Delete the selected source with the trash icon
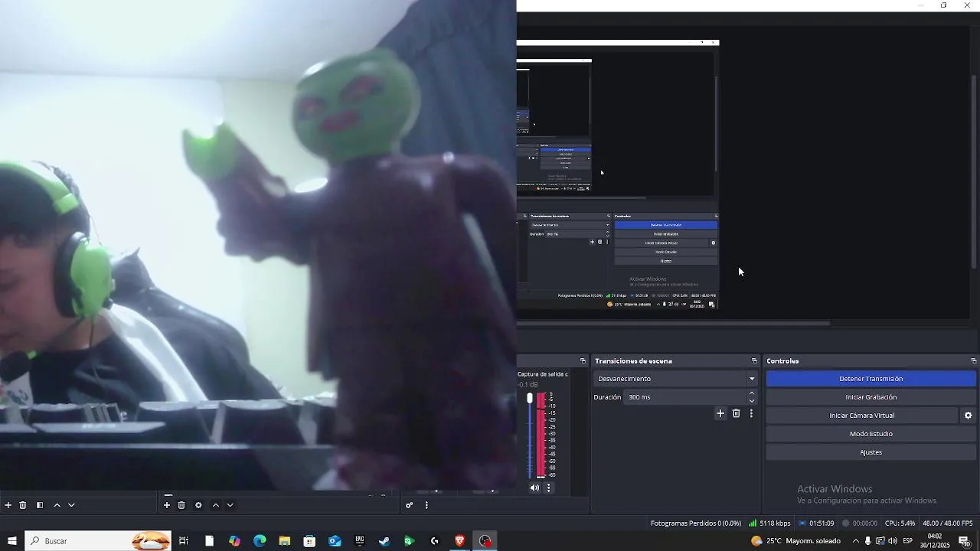Screen dimensions: 980x551 pyautogui.click(x=181, y=505)
